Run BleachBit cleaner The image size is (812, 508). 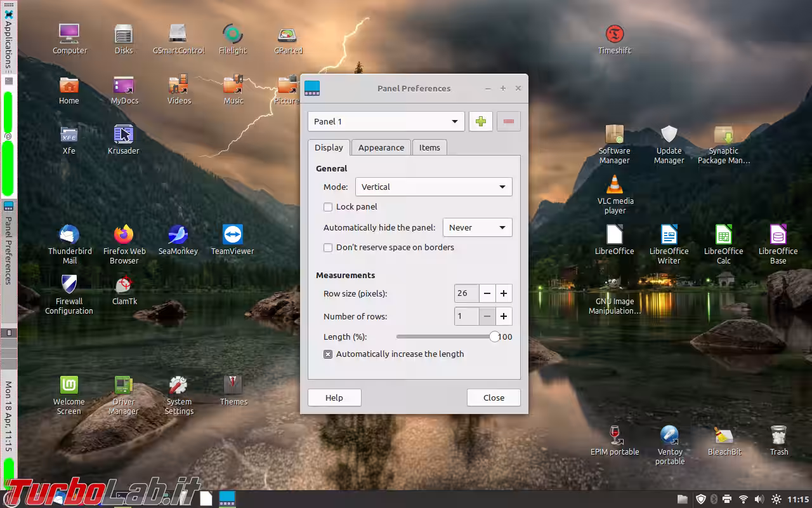click(x=724, y=434)
